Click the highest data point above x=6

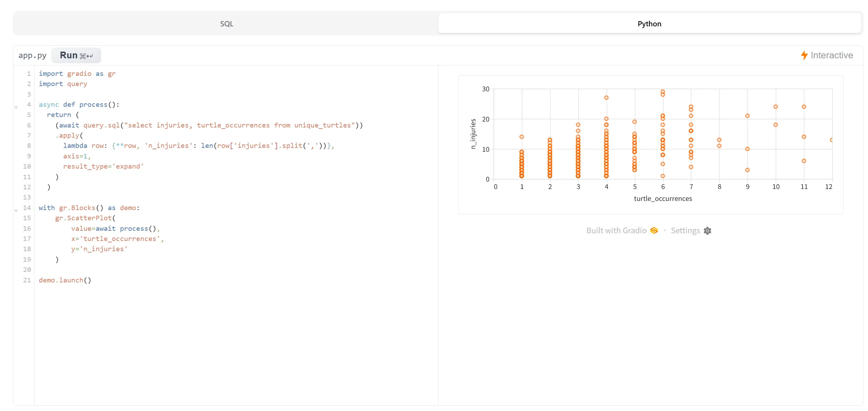tap(663, 92)
